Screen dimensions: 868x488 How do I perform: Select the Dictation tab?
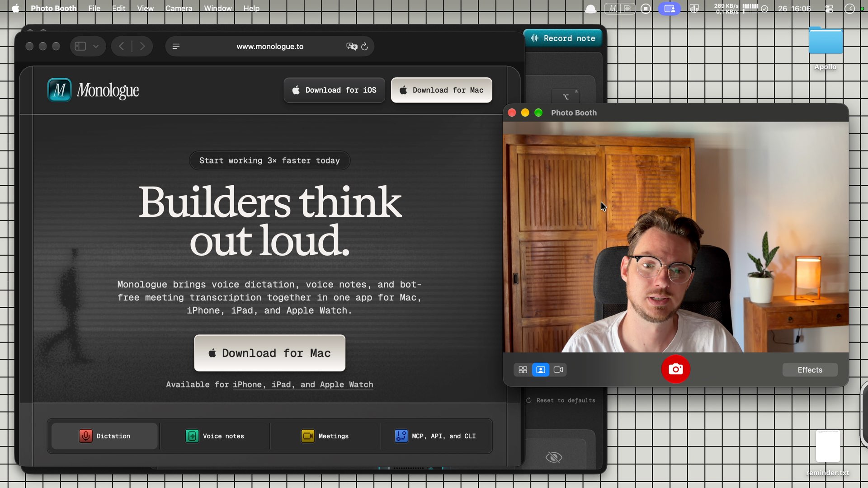tap(104, 436)
